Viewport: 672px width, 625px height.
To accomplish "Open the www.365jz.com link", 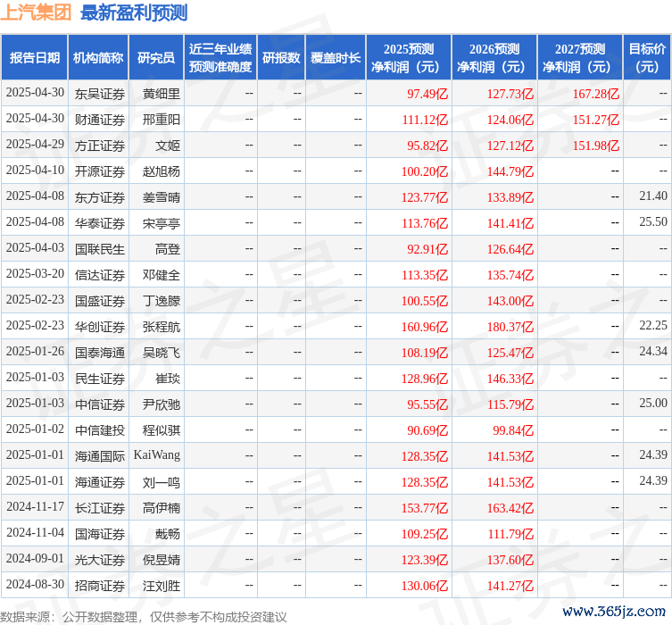I will (614, 612).
